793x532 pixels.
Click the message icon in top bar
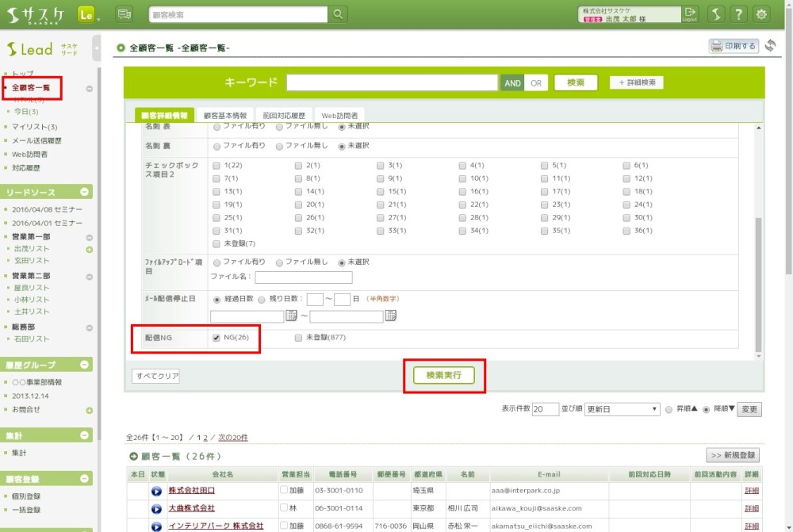[x=125, y=14]
